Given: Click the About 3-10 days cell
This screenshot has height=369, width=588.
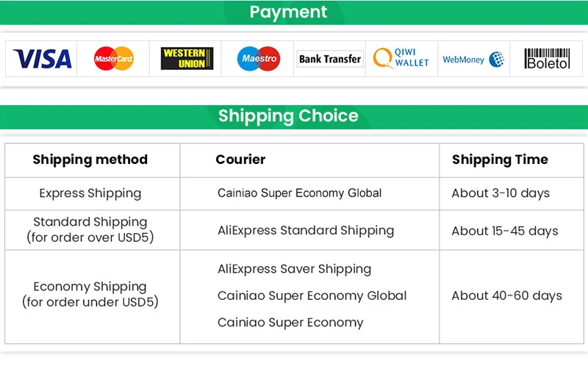Looking at the screenshot, I should click(501, 193).
